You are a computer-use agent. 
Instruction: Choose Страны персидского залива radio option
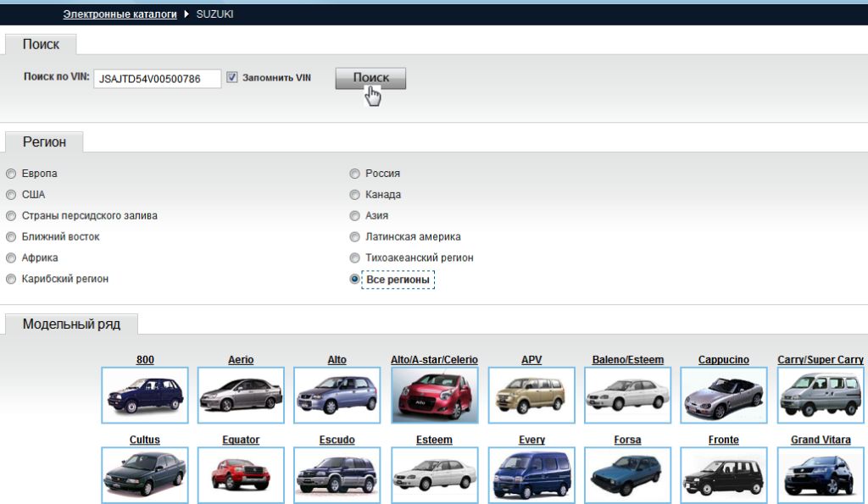click(11, 216)
